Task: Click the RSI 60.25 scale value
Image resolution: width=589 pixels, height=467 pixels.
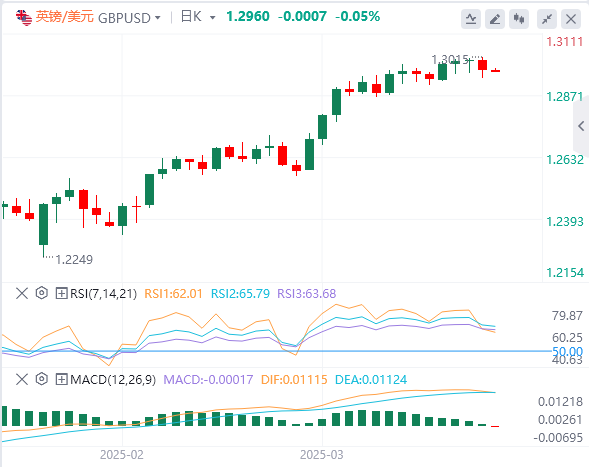Action: coord(567,338)
